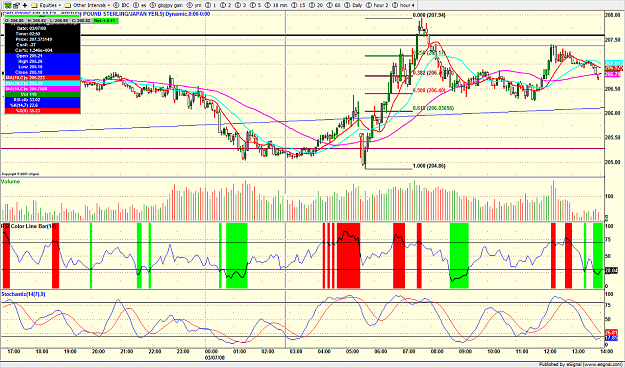Switch to 3 minute interval

[x=241, y=5]
